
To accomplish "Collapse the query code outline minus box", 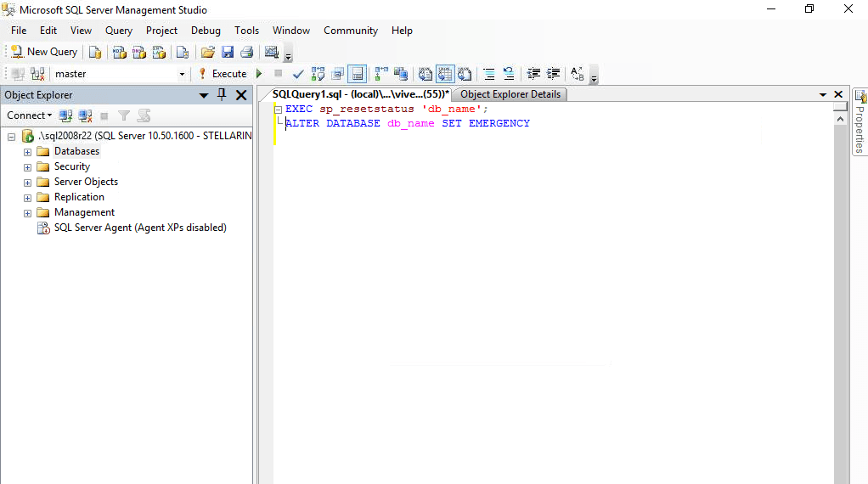I will pyautogui.click(x=279, y=110).
